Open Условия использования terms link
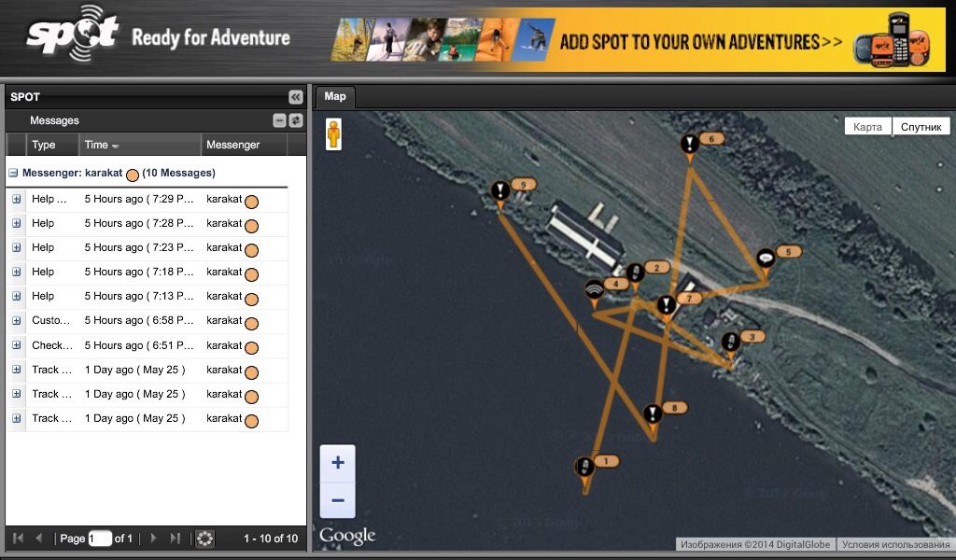The width and height of the screenshot is (956, 560). (x=894, y=544)
